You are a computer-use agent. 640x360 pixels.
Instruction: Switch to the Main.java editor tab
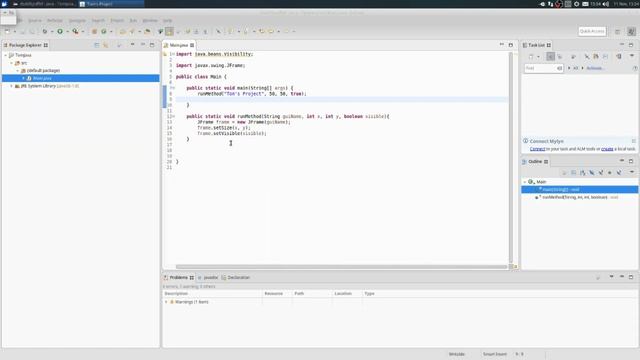[179, 45]
